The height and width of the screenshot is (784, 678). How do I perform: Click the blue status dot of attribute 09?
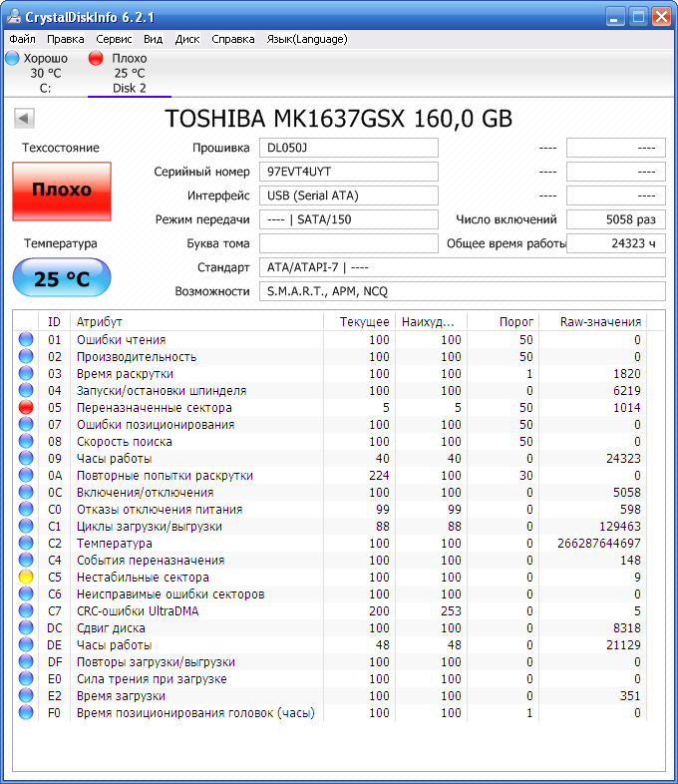(x=26, y=458)
